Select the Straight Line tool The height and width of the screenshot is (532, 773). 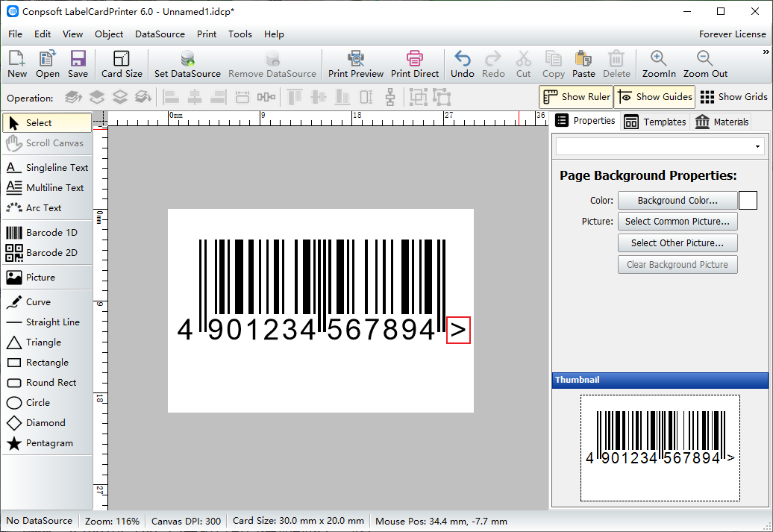coord(47,322)
